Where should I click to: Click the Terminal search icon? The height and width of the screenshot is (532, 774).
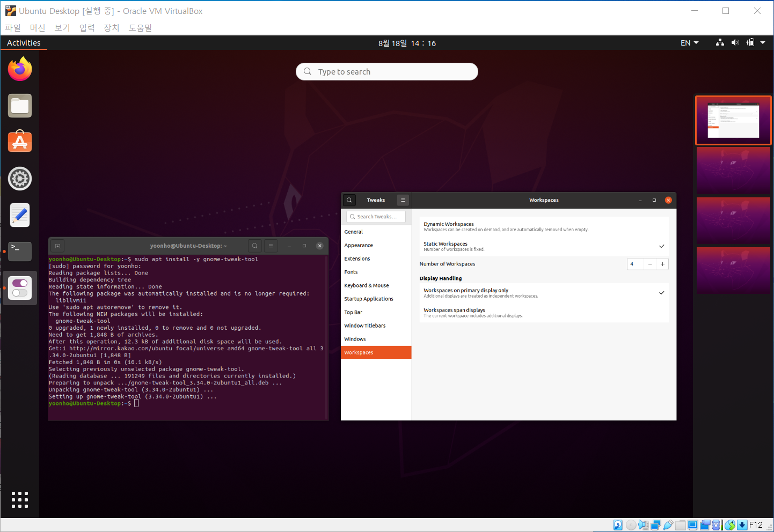(x=255, y=246)
